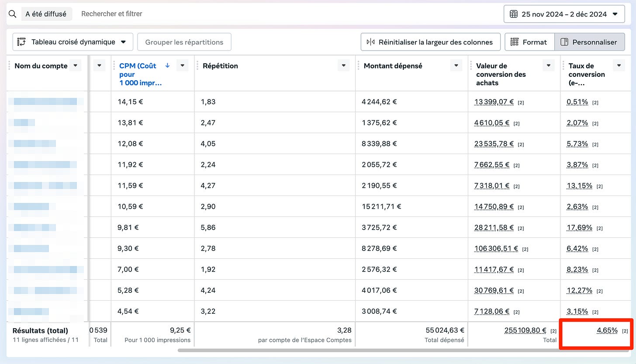Viewport: 636px width, 364px height.
Task: Open Nom du compte column menu arrow
Action: coord(76,65)
